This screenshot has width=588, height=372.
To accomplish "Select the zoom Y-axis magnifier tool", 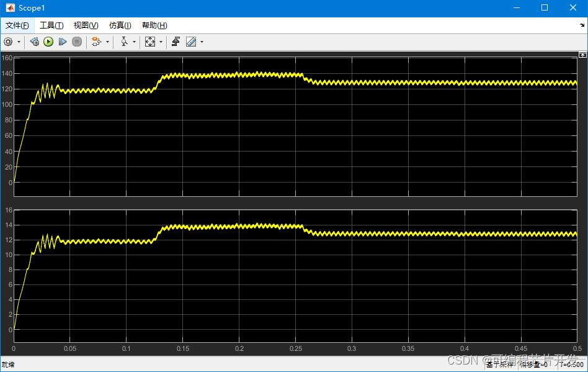I will 124,42.
